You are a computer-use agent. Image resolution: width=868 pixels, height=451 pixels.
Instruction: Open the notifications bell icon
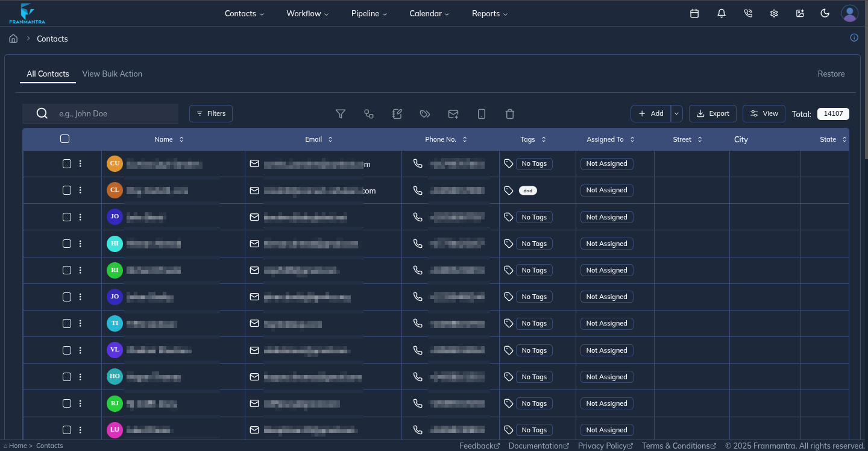click(x=721, y=13)
